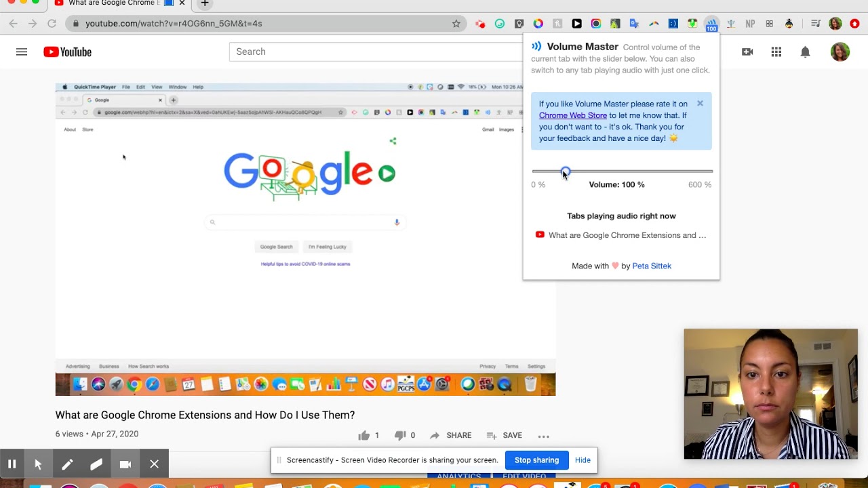Viewport: 868px width, 488px height.
Task: Click the YouTube search input field
Action: point(376,52)
